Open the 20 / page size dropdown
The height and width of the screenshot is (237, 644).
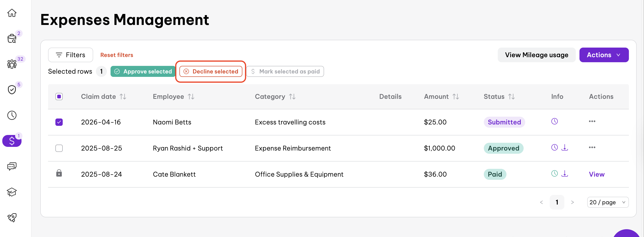tap(608, 202)
